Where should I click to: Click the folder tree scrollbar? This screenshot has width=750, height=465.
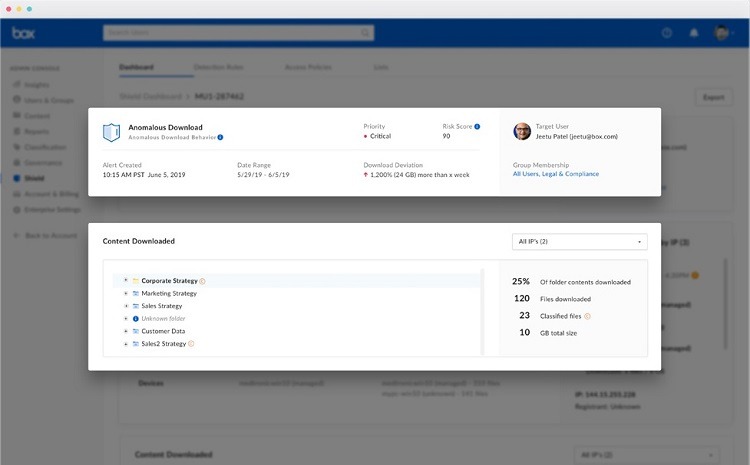pos(482,312)
